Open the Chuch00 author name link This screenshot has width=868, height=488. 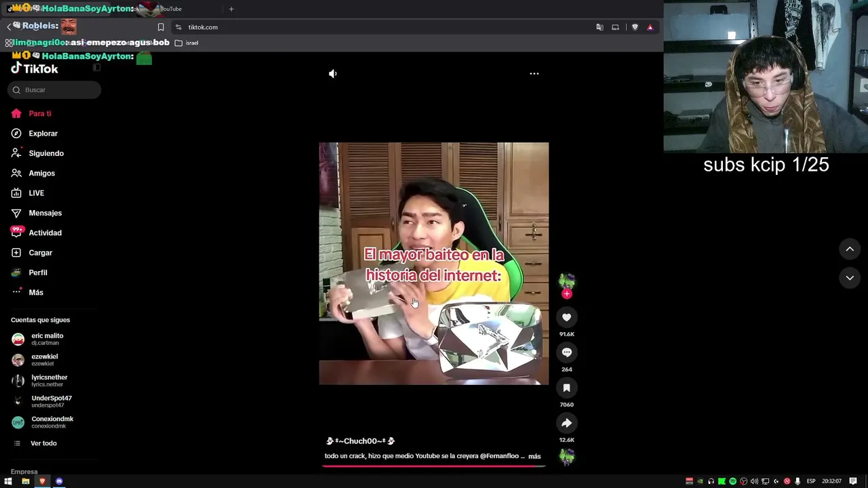coord(360,441)
